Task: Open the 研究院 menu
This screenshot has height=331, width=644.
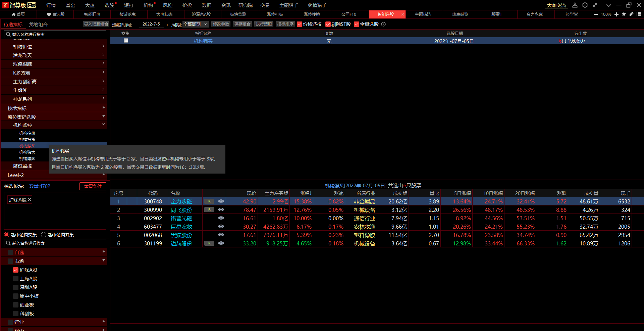Action: 246,5
